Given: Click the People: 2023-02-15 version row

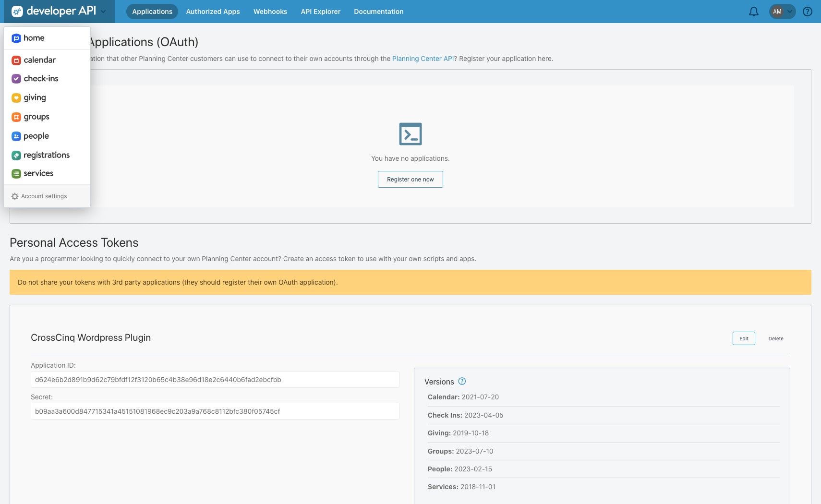Looking at the screenshot, I should click(x=604, y=469).
